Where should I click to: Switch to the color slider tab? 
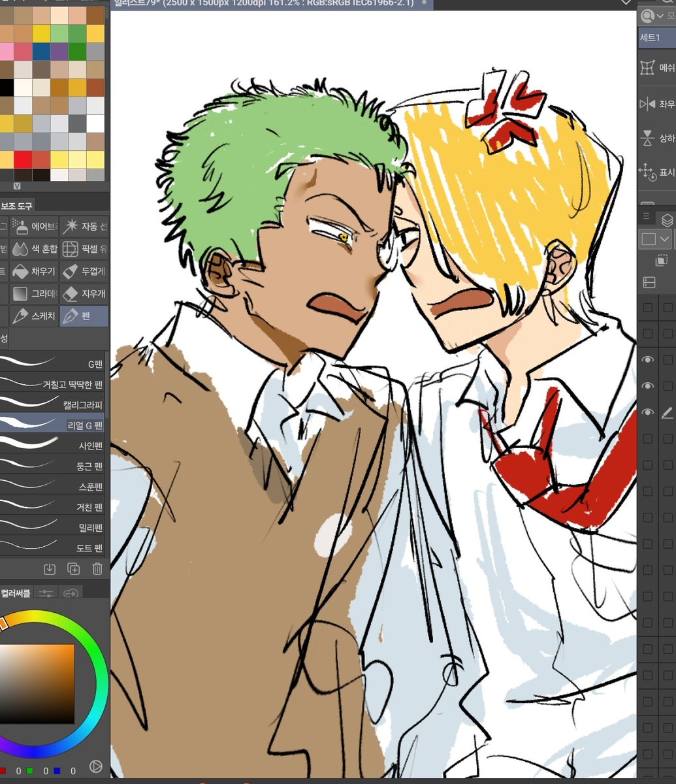pyautogui.click(x=46, y=593)
